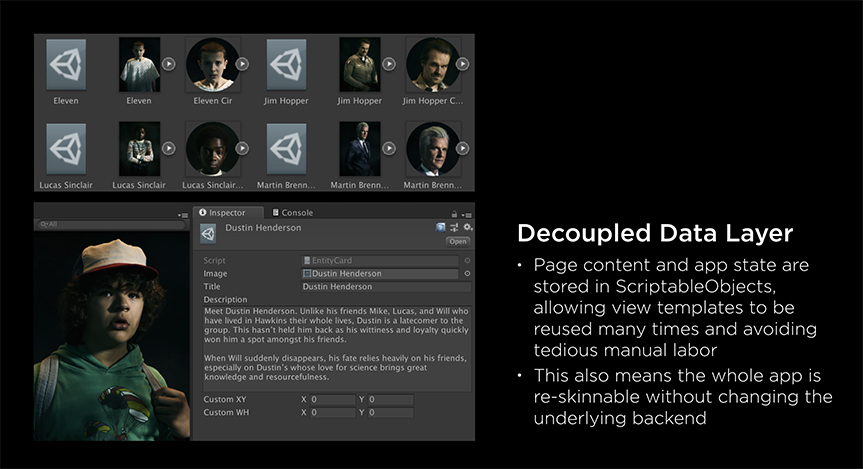Expand the Eleven Cir sprite arrow

pyautogui.click(x=242, y=64)
